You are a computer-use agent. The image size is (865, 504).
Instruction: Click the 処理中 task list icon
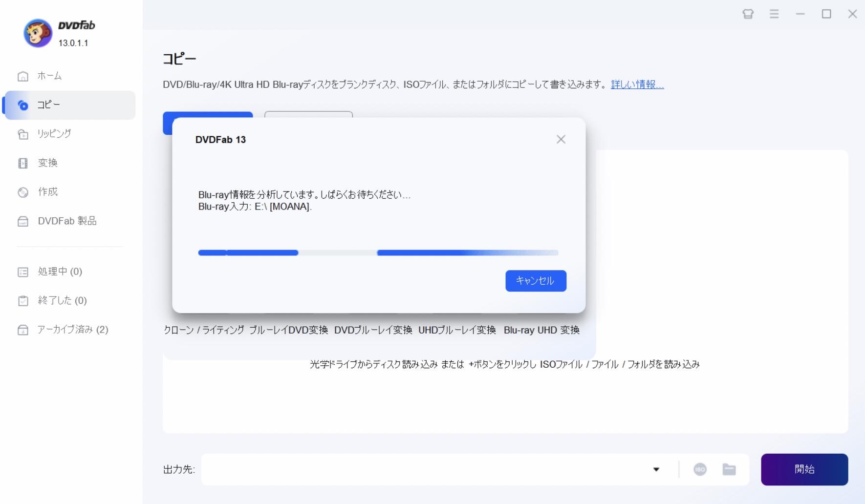(23, 272)
